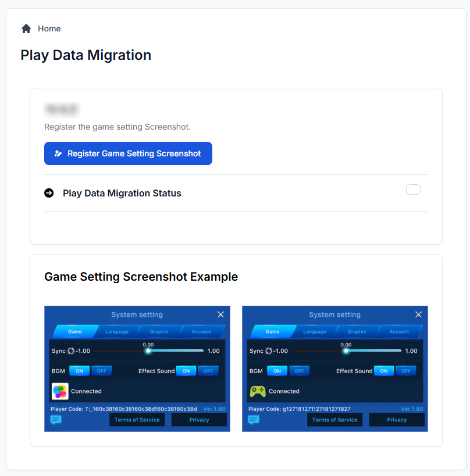Viewport: 470px width, 476px height.
Task: Click Privacy button in right example screenshot
Action: (397, 420)
